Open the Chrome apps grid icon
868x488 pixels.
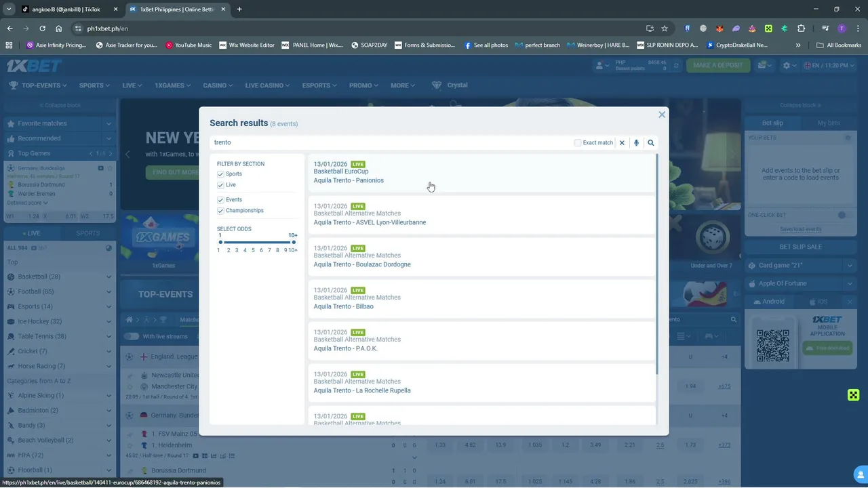[9, 45]
